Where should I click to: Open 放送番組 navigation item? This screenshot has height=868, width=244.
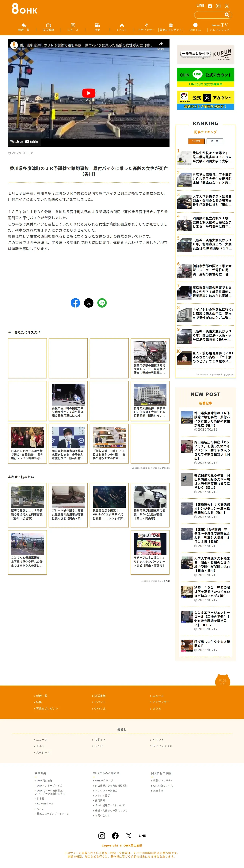(48, 27)
